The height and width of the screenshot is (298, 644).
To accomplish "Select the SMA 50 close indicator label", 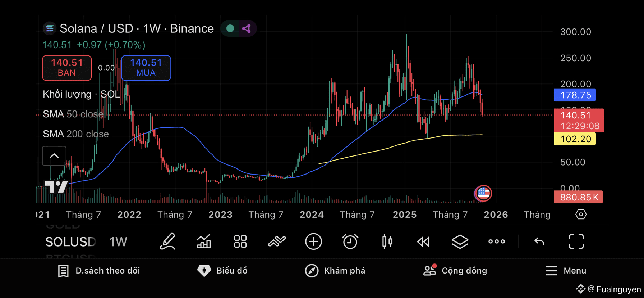I will pyautogui.click(x=73, y=114).
